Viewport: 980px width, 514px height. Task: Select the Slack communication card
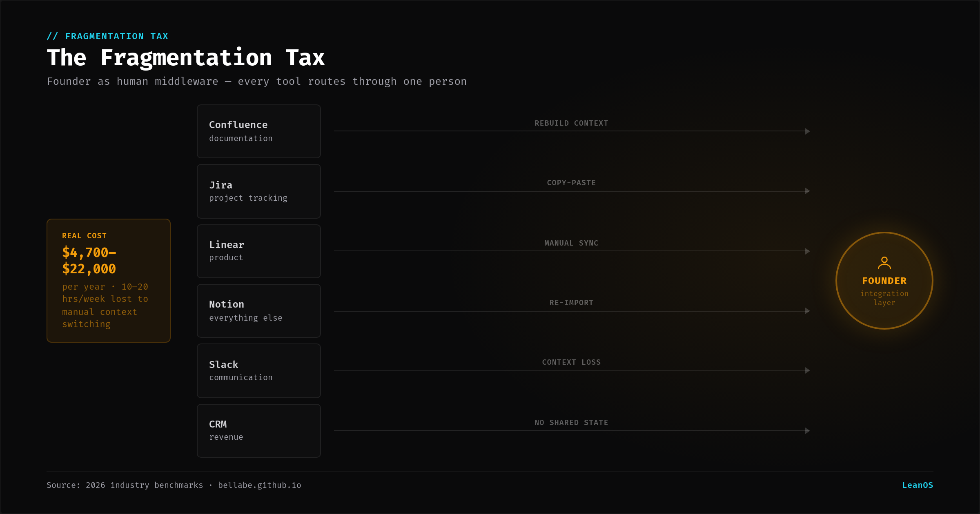(x=258, y=370)
